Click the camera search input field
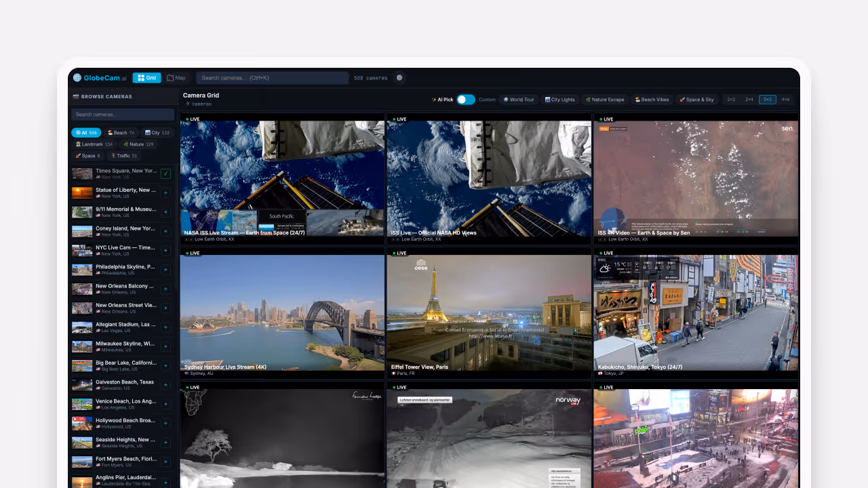868x488 pixels. tap(271, 77)
